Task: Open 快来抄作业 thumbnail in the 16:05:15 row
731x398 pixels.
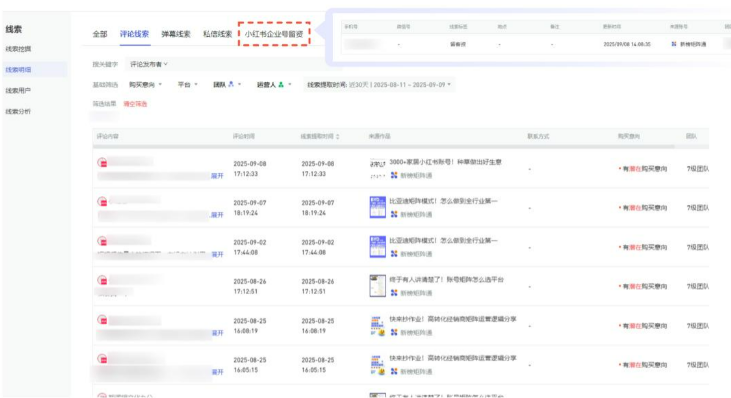Action: click(378, 365)
